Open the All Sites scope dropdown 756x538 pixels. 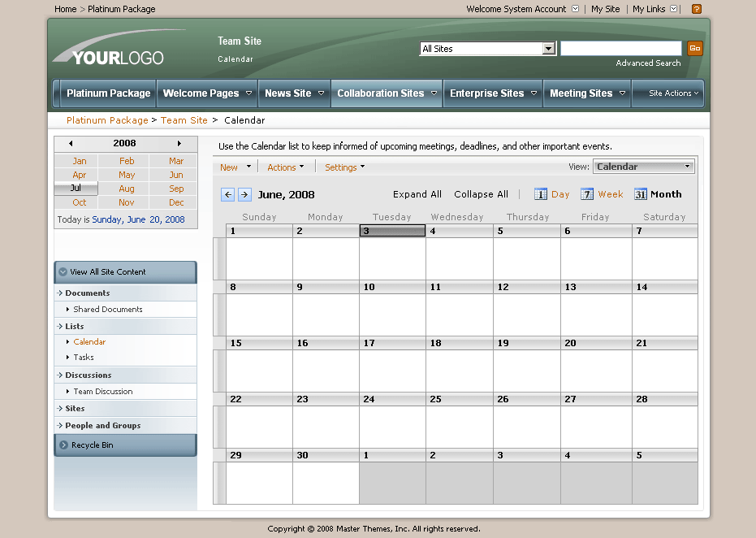(549, 49)
